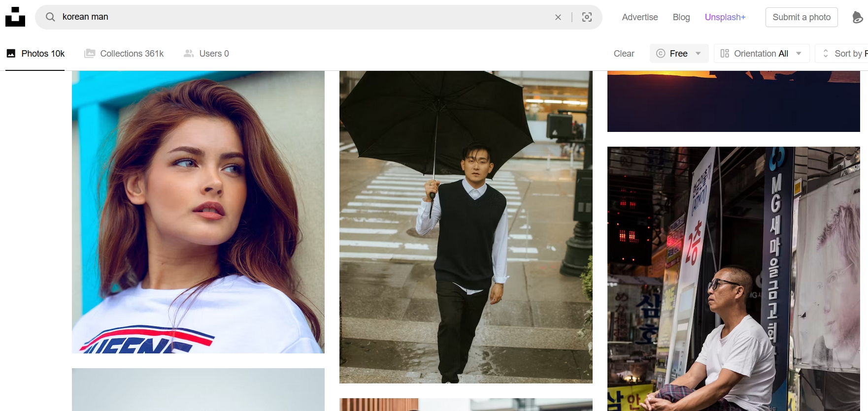Expand the Free license dropdown

[x=698, y=54]
